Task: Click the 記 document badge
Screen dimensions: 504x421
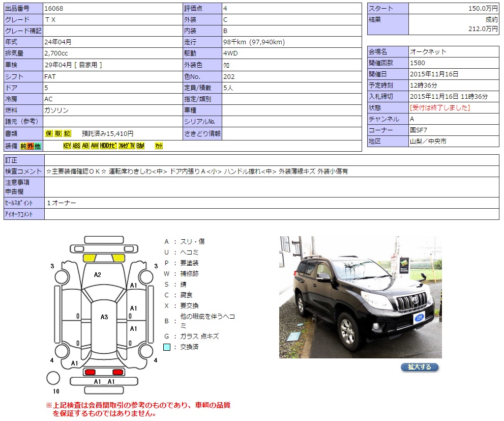Action: 67,133
